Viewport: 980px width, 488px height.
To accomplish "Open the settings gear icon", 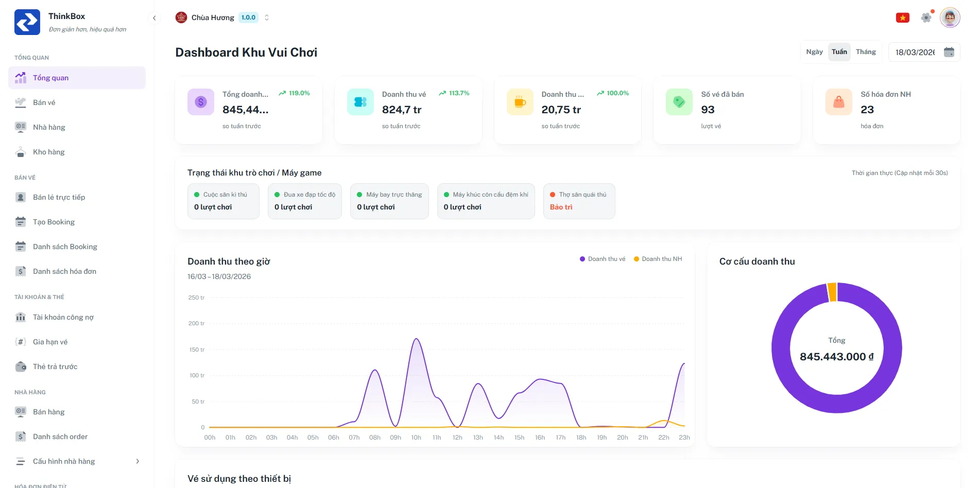I will pyautogui.click(x=926, y=18).
